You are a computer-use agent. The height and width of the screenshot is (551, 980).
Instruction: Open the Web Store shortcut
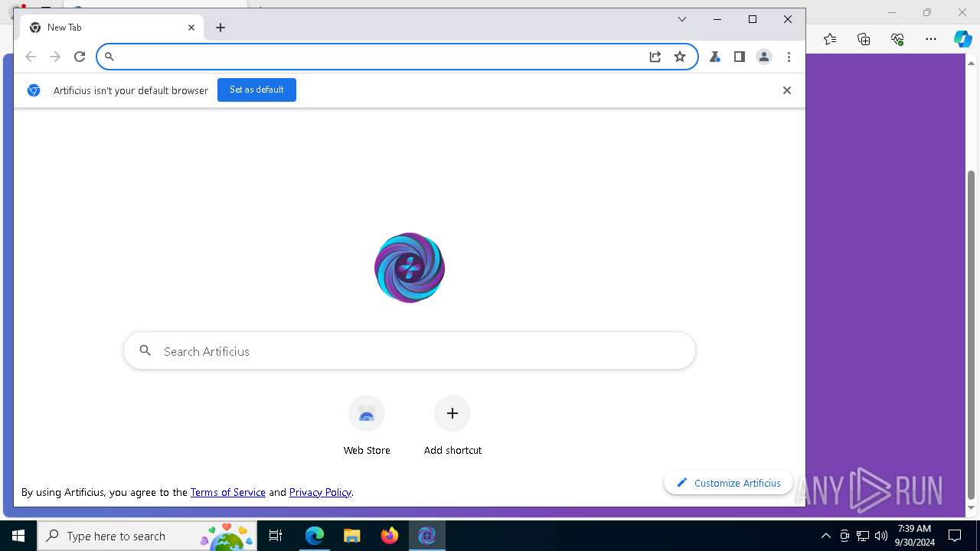pyautogui.click(x=367, y=425)
